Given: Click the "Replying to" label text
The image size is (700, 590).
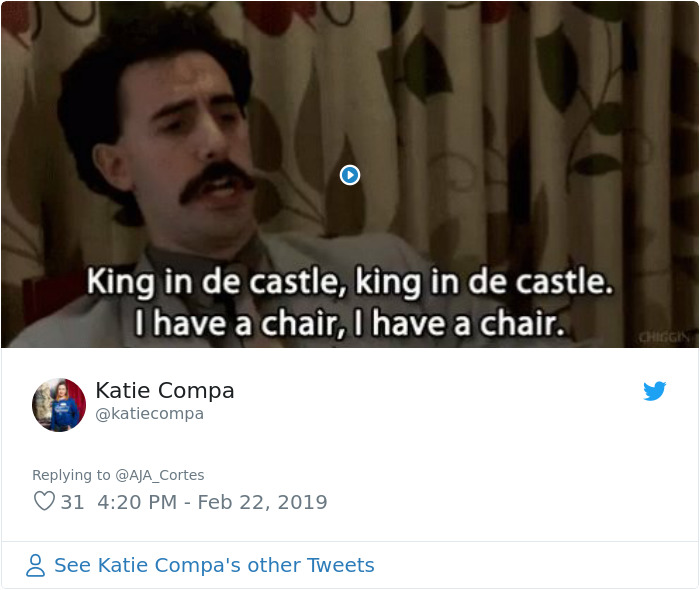Looking at the screenshot, I should pos(71,475).
